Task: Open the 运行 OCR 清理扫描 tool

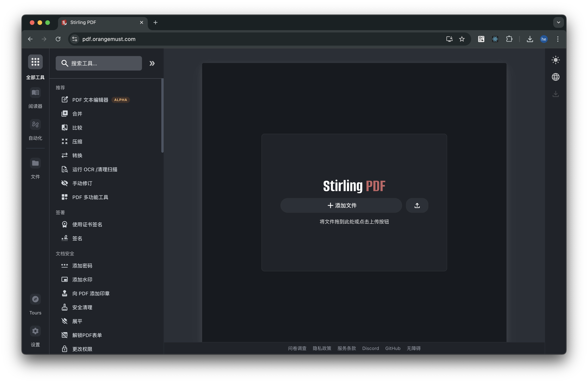Action: tap(95, 169)
